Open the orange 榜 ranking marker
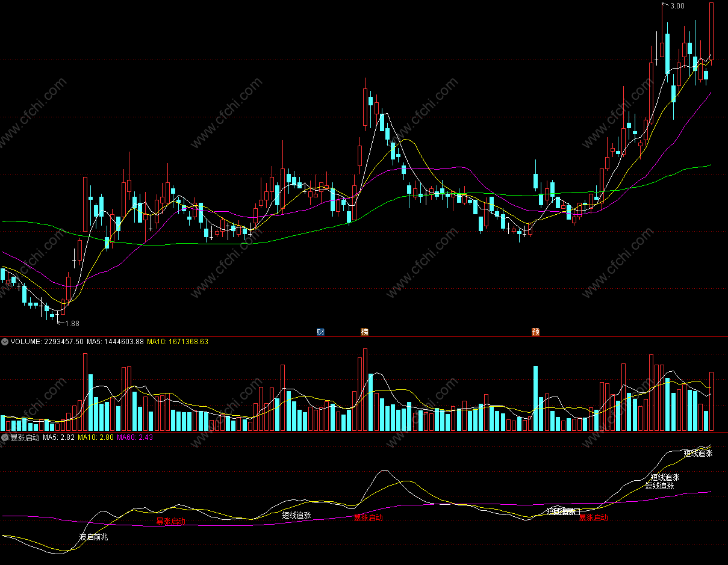Image resolution: width=728 pixels, height=565 pixels. [x=364, y=332]
